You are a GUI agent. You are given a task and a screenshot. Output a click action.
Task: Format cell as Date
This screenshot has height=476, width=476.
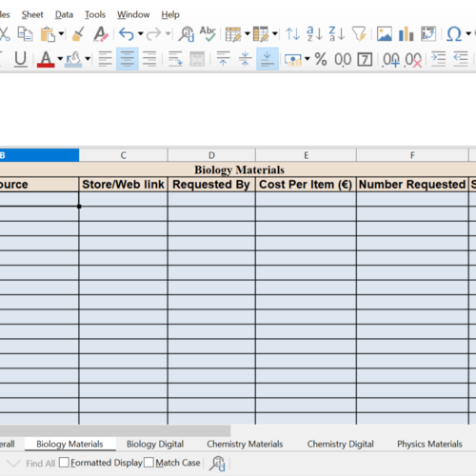coord(365,59)
